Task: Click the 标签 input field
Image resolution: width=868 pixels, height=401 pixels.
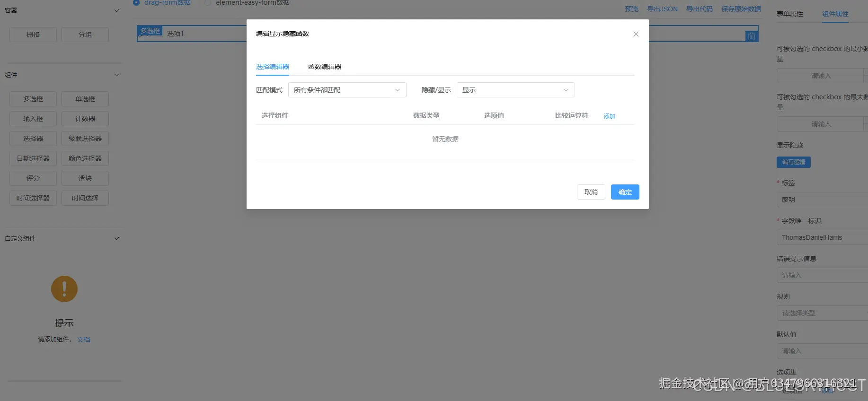Action: [x=822, y=200]
